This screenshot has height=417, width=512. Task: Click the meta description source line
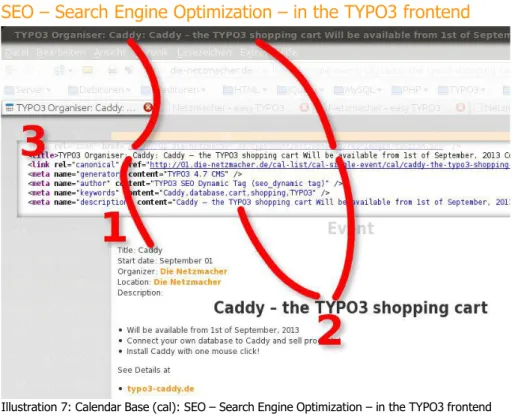tap(269, 202)
